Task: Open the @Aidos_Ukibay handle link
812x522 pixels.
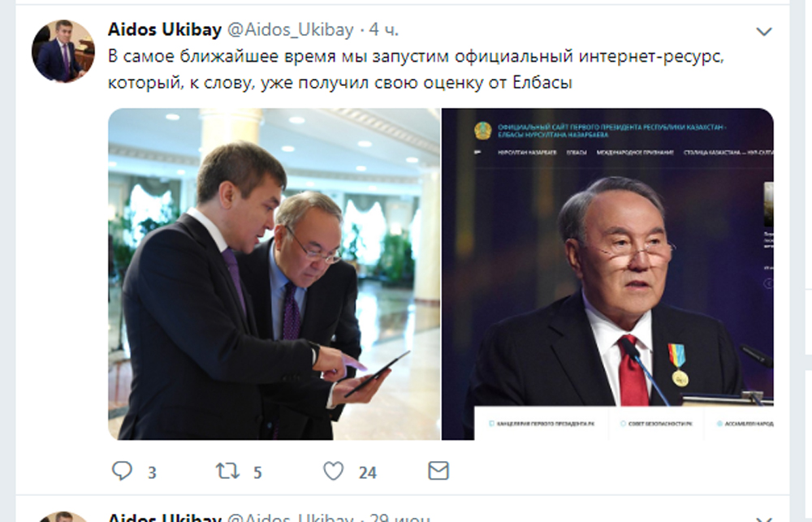Action: (291, 30)
